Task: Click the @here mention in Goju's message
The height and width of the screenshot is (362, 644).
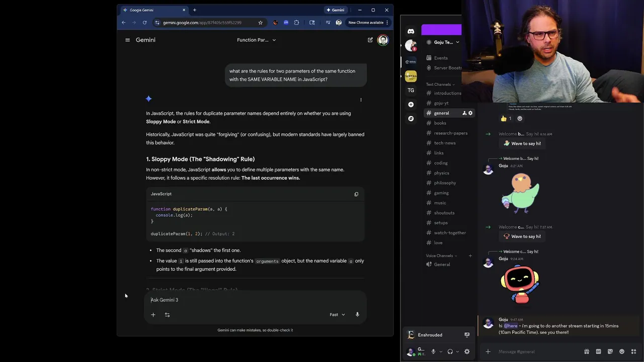Action: [x=511, y=326]
